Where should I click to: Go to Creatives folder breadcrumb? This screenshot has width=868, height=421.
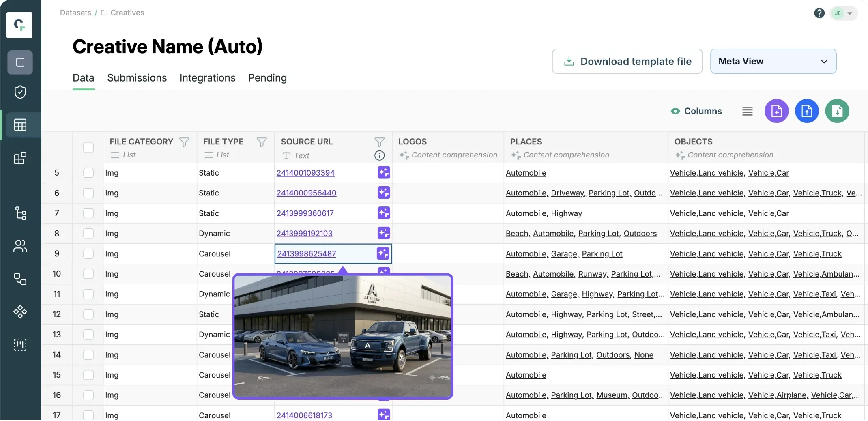[122, 13]
